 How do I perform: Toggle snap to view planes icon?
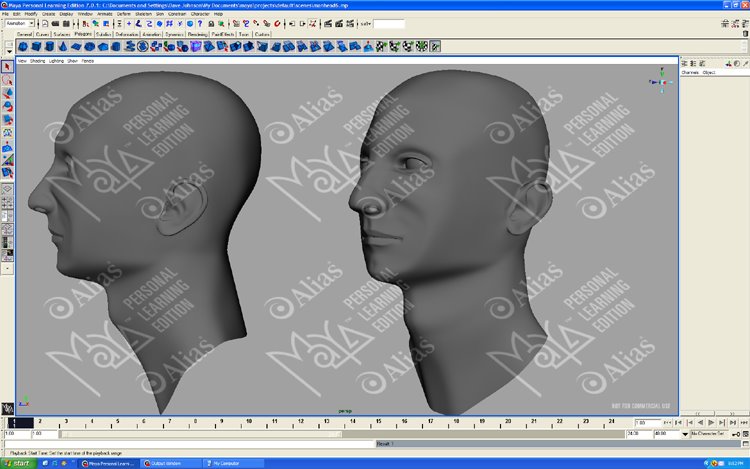tap(267, 23)
